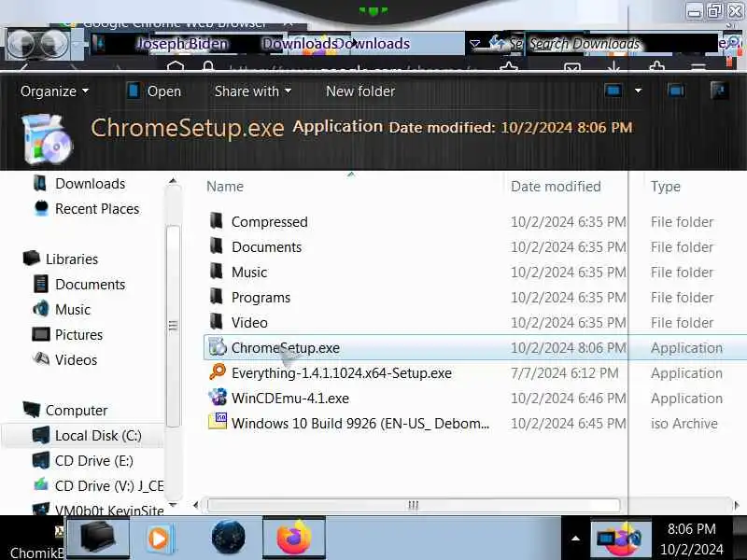The width and height of the screenshot is (747, 560).
Task: Click the back navigation button
Action: (21, 44)
